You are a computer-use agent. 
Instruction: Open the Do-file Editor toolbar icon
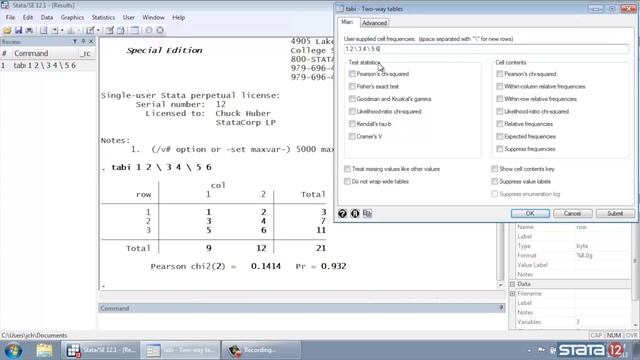pyautogui.click(x=90, y=30)
